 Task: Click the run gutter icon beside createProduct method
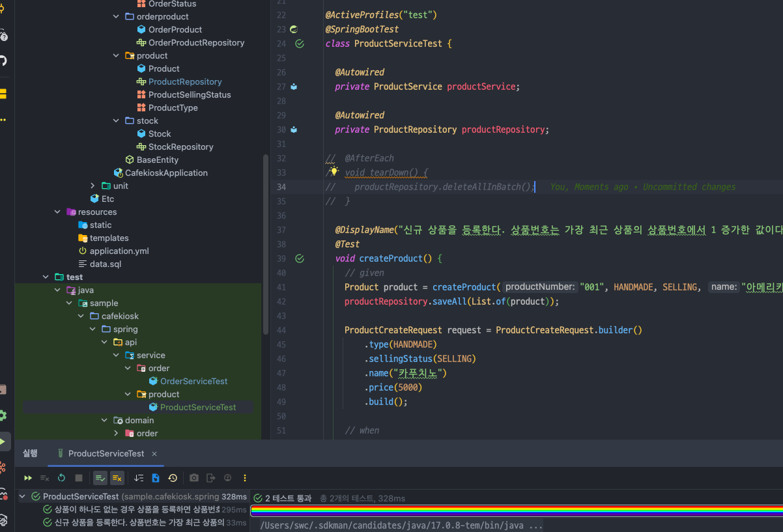(x=300, y=259)
